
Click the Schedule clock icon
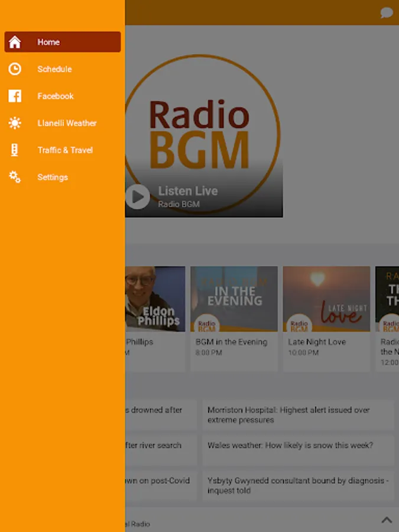coord(15,69)
